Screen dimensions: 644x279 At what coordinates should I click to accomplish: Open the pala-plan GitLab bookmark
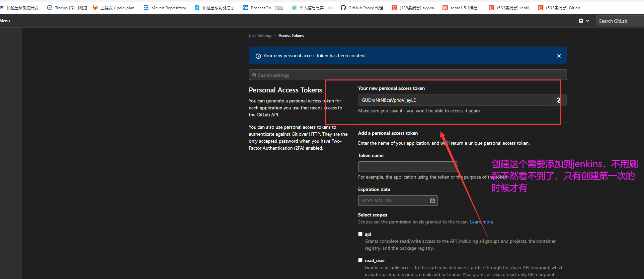pos(115,8)
